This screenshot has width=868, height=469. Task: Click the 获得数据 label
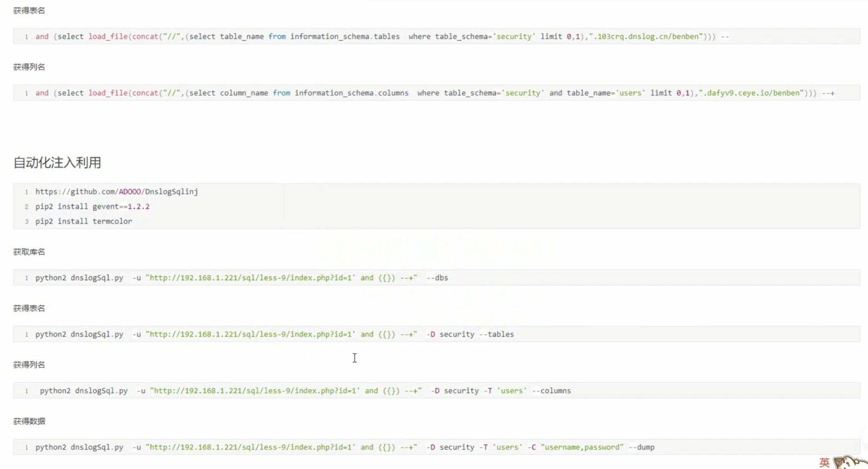click(x=29, y=421)
